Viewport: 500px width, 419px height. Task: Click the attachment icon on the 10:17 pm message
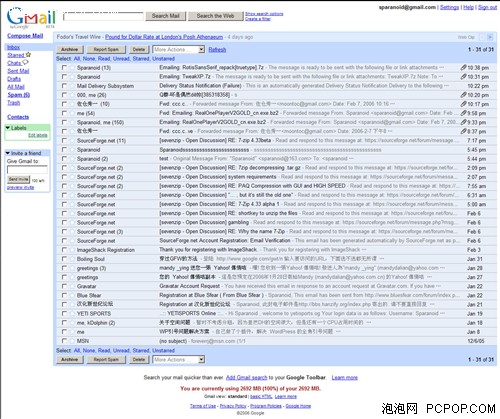coord(463,104)
